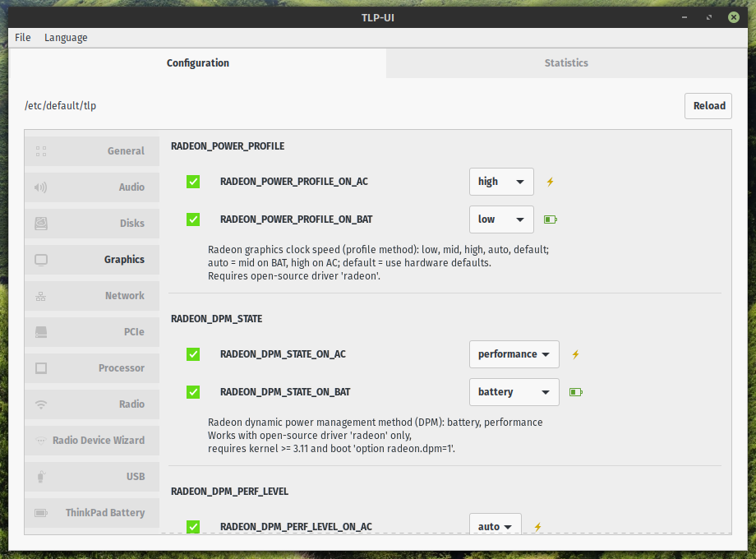This screenshot has width=756, height=559.
Task: Click the Audio speaker icon
Action: tap(41, 187)
